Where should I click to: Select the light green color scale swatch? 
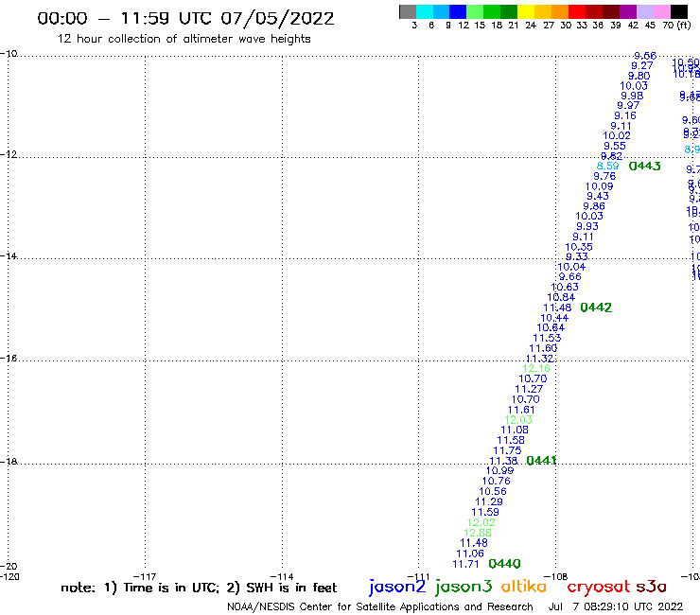tap(475, 11)
